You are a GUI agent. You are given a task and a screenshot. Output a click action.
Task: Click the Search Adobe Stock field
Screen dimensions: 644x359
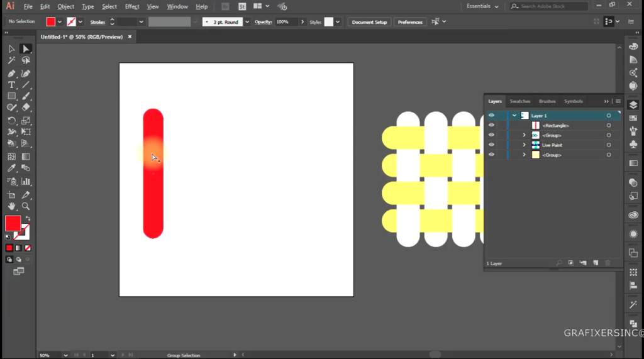(x=548, y=6)
